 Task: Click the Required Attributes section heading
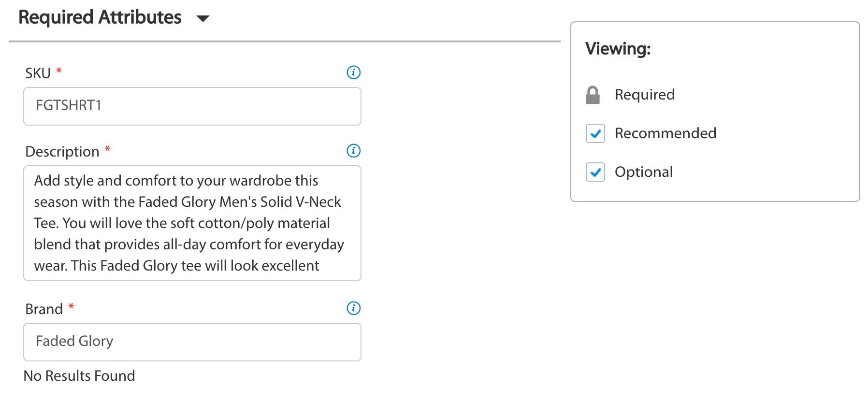click(100, 17)
